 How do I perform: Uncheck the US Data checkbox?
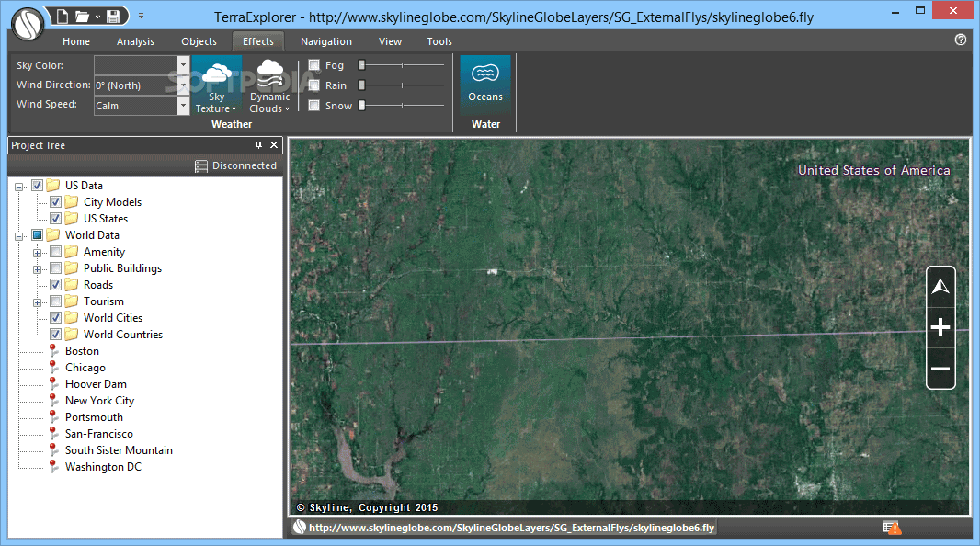37,185
